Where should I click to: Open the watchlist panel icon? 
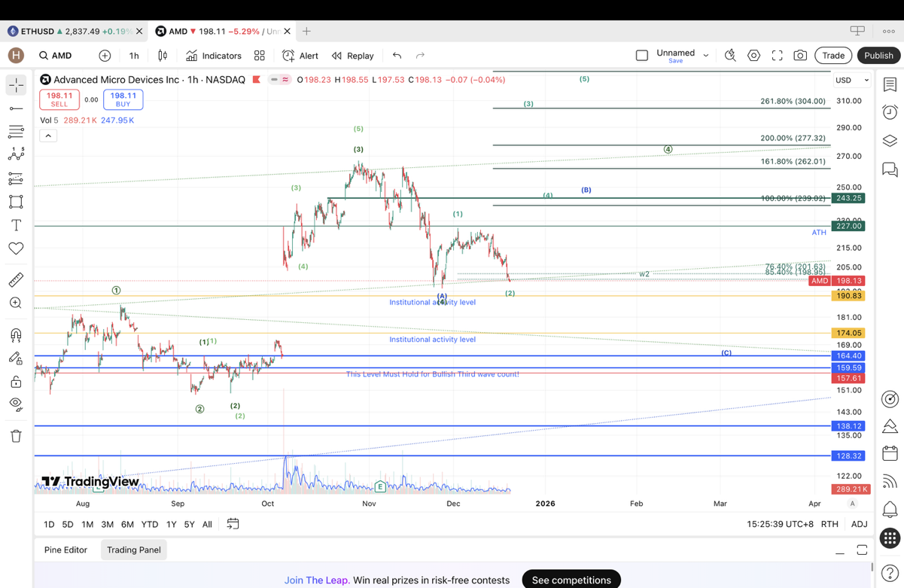[890, 84]
